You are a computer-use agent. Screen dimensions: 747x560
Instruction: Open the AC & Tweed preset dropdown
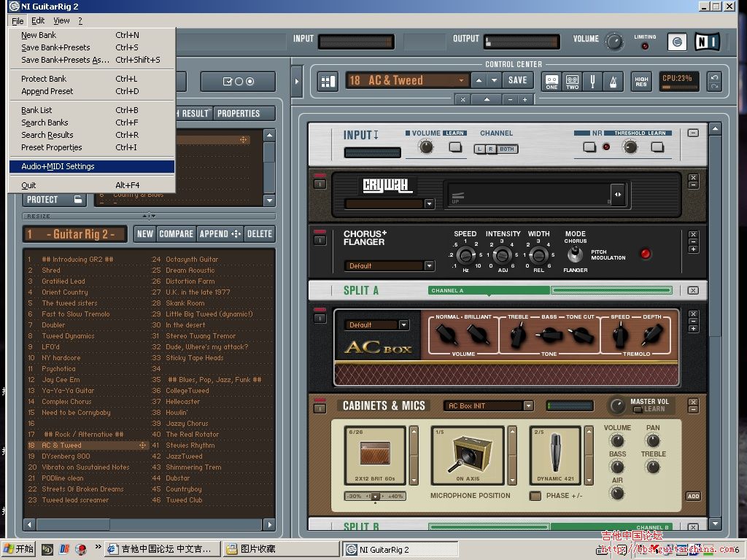pyautogui.click(x=461, y=81)
